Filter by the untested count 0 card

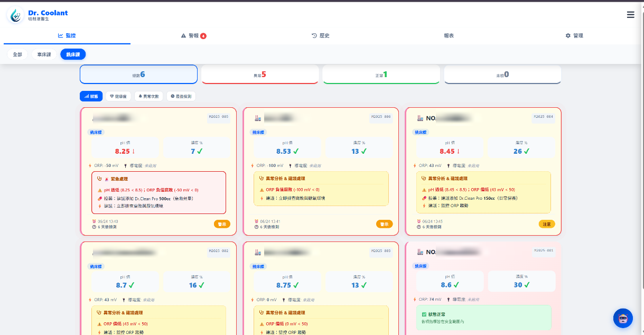pyautogui.click(x=502, y=75)
